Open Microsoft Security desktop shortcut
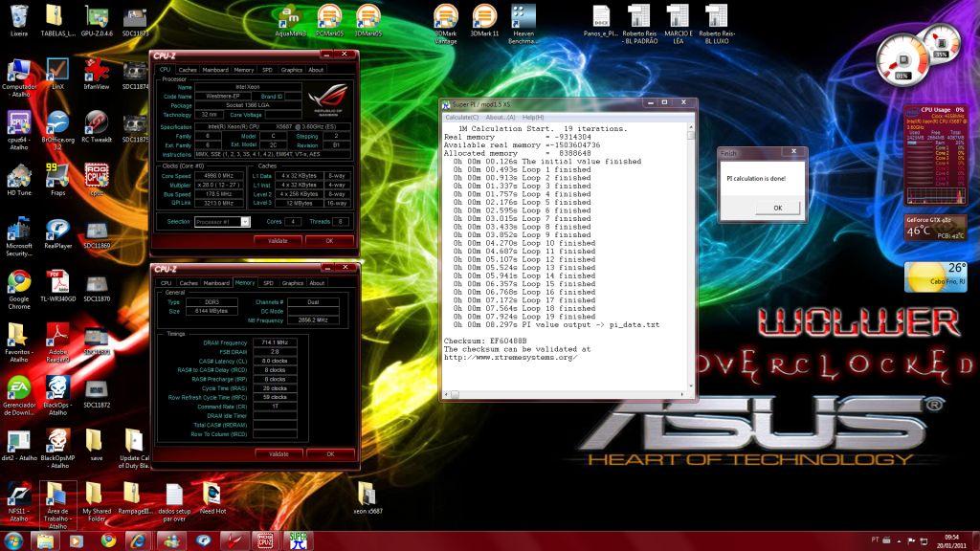Image resolution: width=980 pixels, height=551 pixels. click(x=19, y=236)
